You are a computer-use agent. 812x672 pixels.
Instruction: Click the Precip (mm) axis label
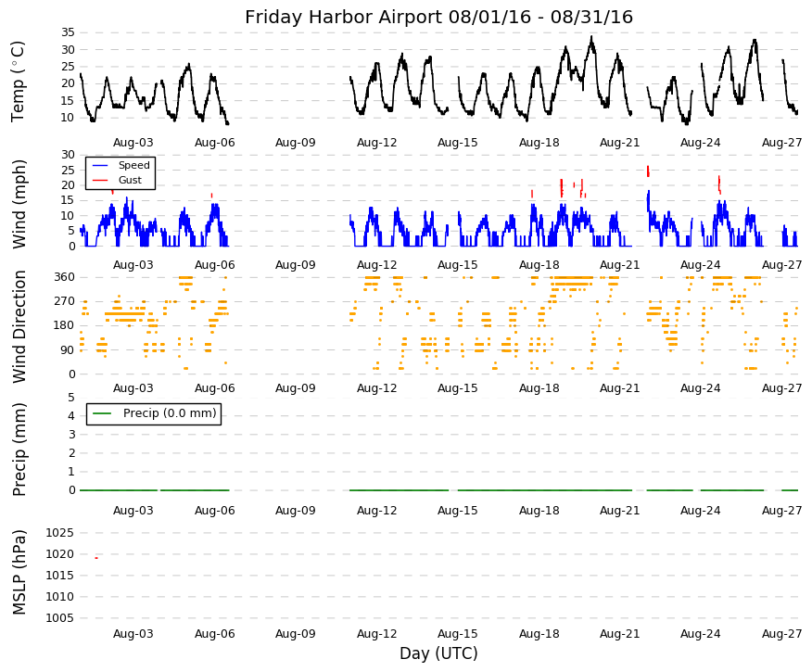tap(19, 449)
